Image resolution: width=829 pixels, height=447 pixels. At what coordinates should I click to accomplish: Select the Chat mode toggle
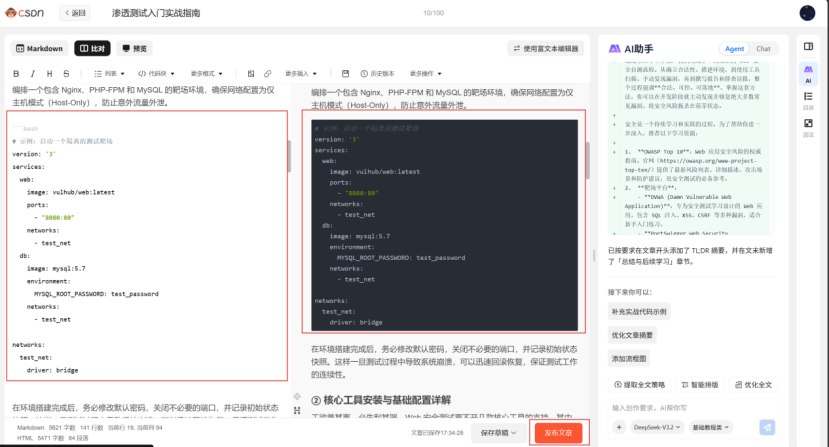763,49
